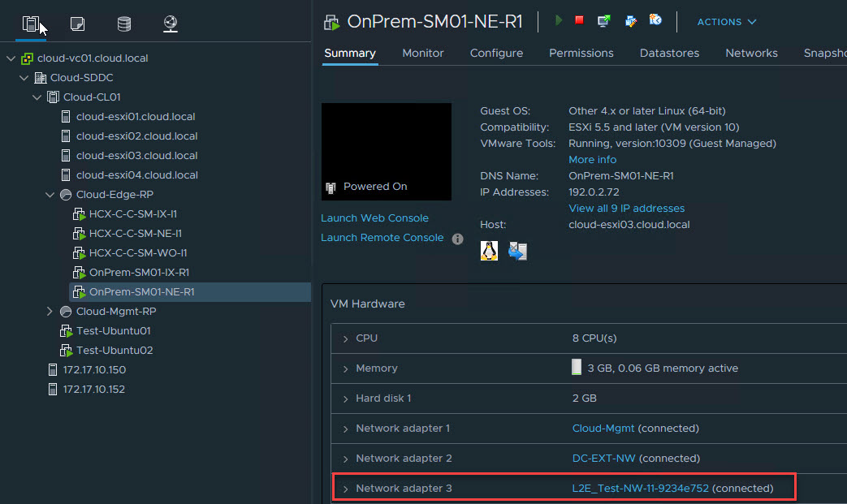
Task: Expand the Network adapter 1 row
Action: point(346,429)
